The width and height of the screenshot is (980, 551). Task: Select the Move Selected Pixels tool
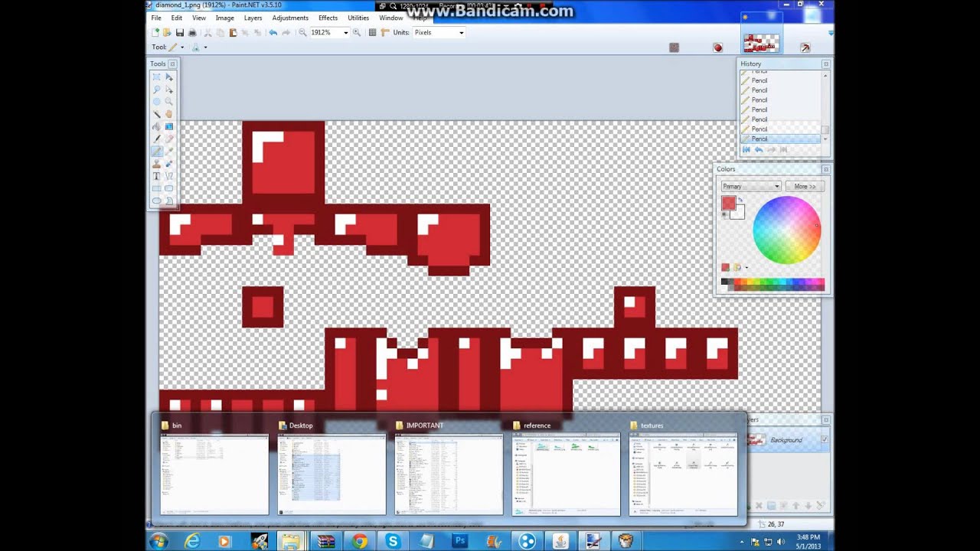click(x=169, y=77)
